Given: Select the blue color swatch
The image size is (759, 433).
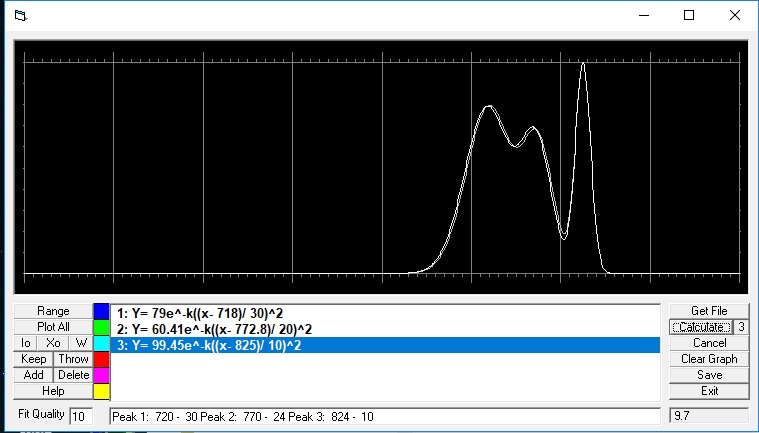Looking at the screenshot, I should [101, 311].
